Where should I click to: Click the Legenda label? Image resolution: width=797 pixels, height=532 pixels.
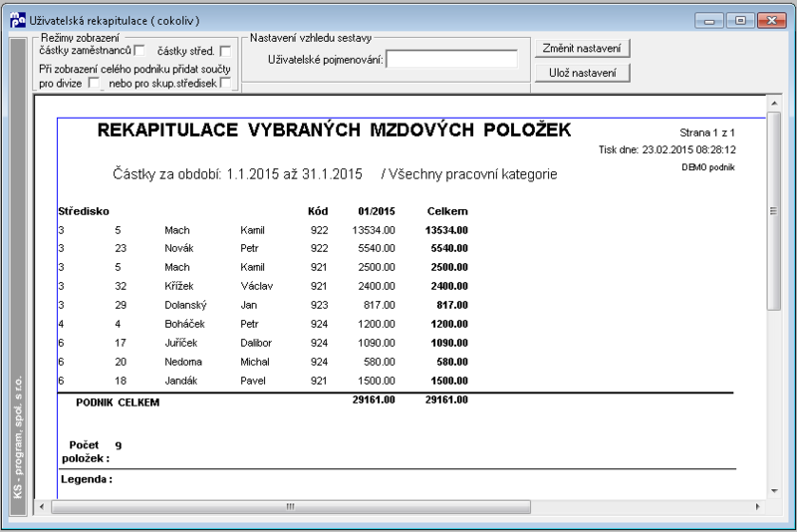[87, 479]
